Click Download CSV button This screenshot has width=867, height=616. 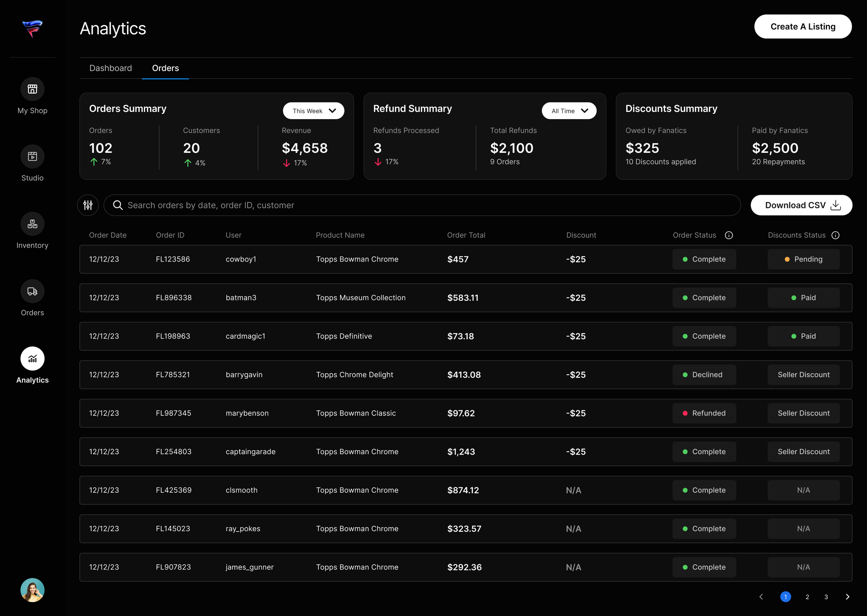[x=801, y=205]
